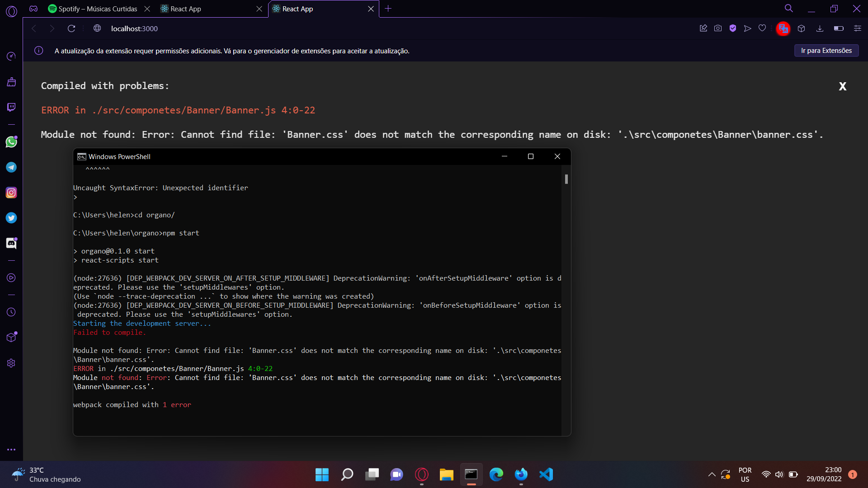
Task: Dismiss the compile error overlay X
Action: coord(843,86)
